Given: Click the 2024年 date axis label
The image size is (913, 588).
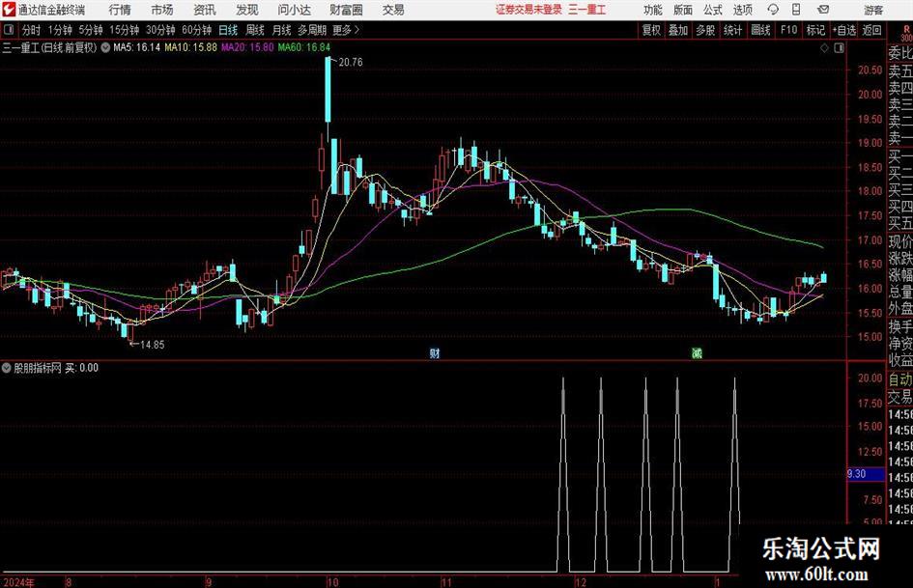Looking at the screenshot, I should pos(18,582).
